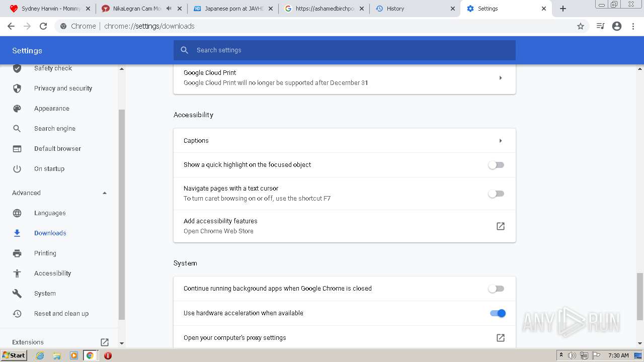Screen dimensions: 644x362
Task: Close the Settings tab
Action: [544, 9]
